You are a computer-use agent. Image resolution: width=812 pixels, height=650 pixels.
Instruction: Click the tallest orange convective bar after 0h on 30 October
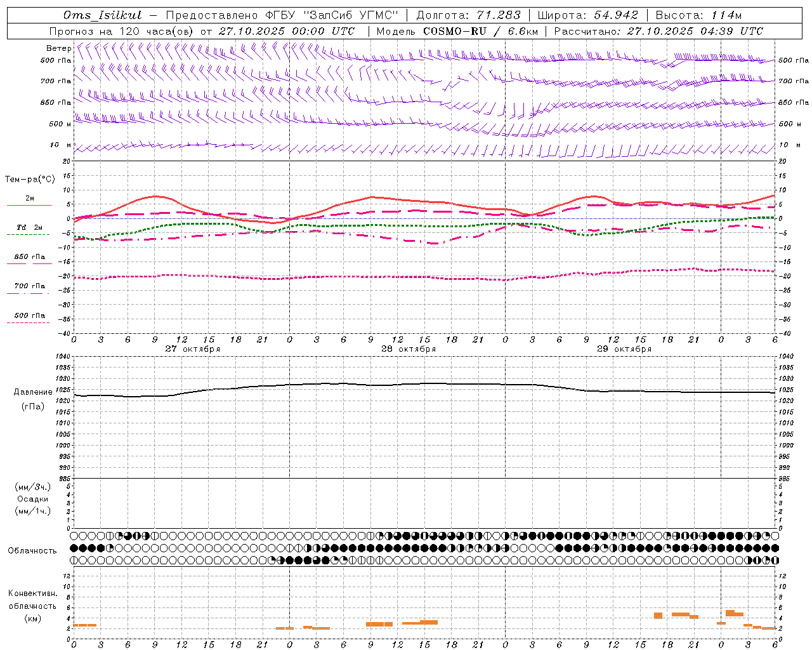(730, 613)
